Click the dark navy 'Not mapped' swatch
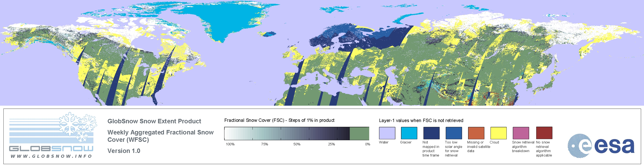Image resolution: width=644 pixels, height=167 pixels. [431, 133]
